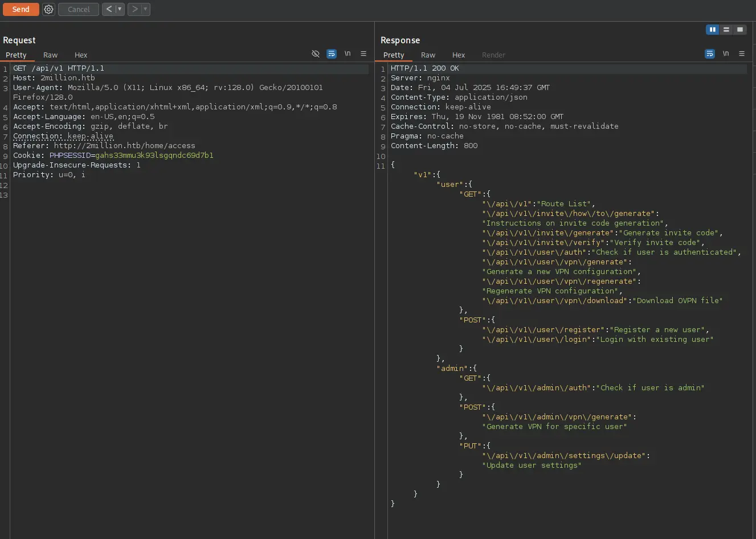
Task: Click the "Verify invite code" entry
Action: click(655, 243)
